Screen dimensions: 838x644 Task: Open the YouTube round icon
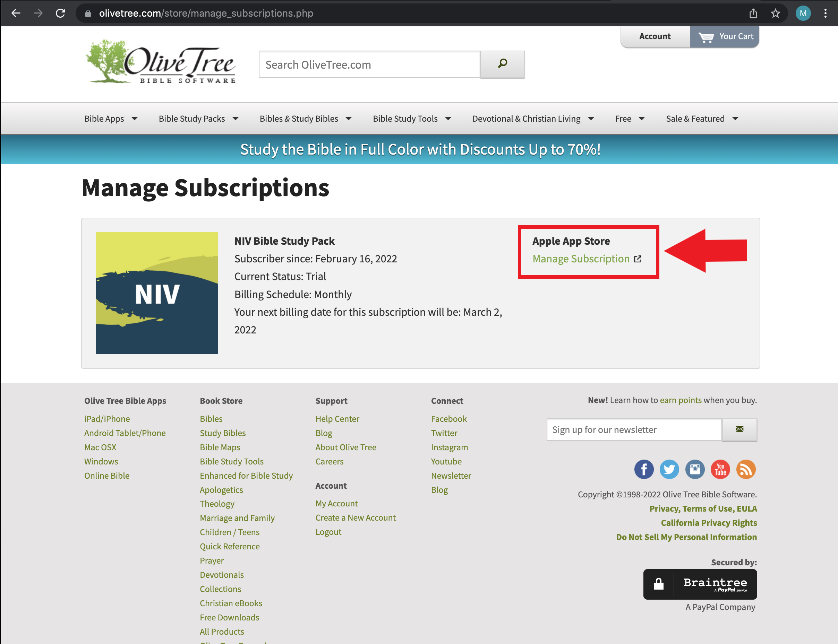(x=720, y=469)
